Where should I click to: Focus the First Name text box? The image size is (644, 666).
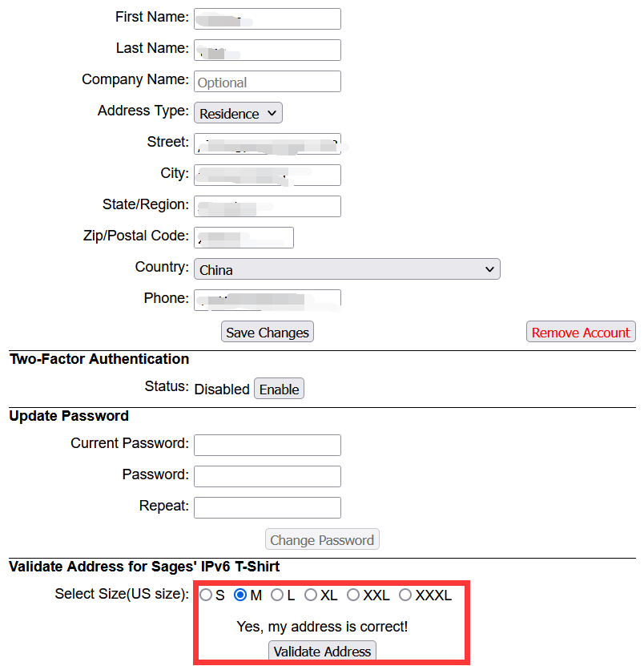(267, 18)
